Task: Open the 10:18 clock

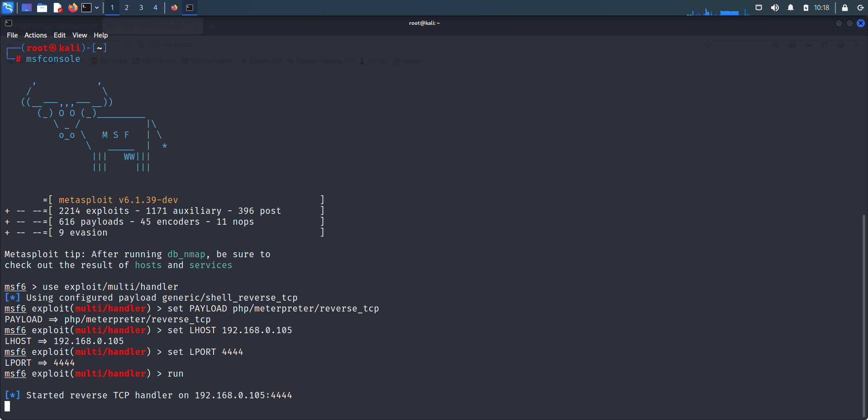Action: (x=821, y=8)
